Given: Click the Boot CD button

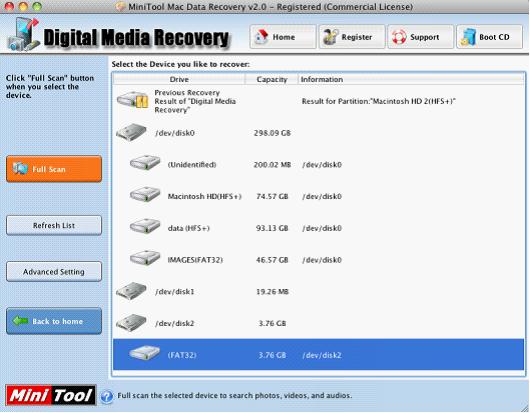Looking at the screenshot, I should (489, 37).
